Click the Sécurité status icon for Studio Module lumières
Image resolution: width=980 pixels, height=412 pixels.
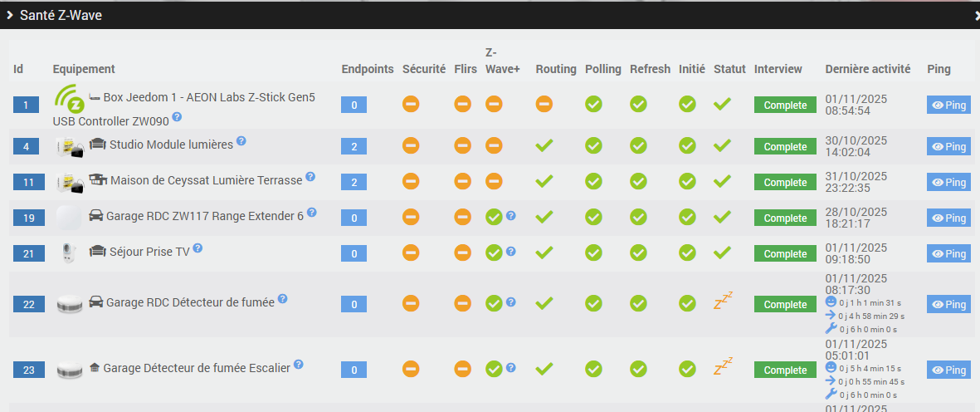point(411,146)
